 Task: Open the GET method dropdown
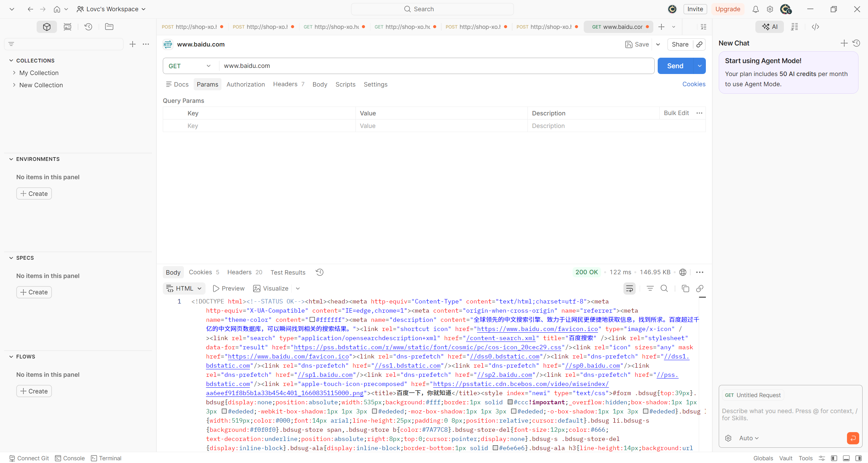pos(190,66)
